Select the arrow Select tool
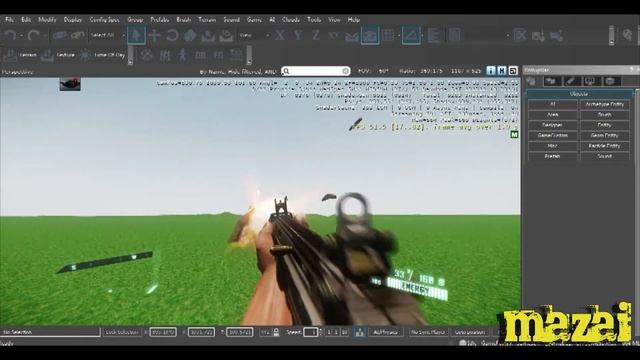Viewport: 640px width, 360px height. [136, 36]
